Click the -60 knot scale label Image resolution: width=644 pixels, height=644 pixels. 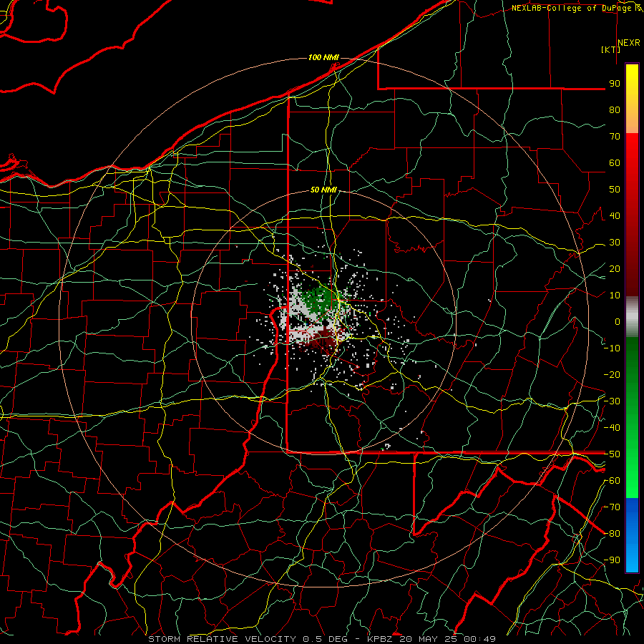612,481
